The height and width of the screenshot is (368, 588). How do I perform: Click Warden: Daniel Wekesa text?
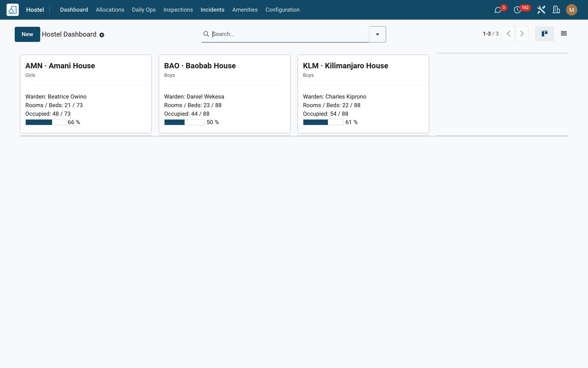point(194,97)
